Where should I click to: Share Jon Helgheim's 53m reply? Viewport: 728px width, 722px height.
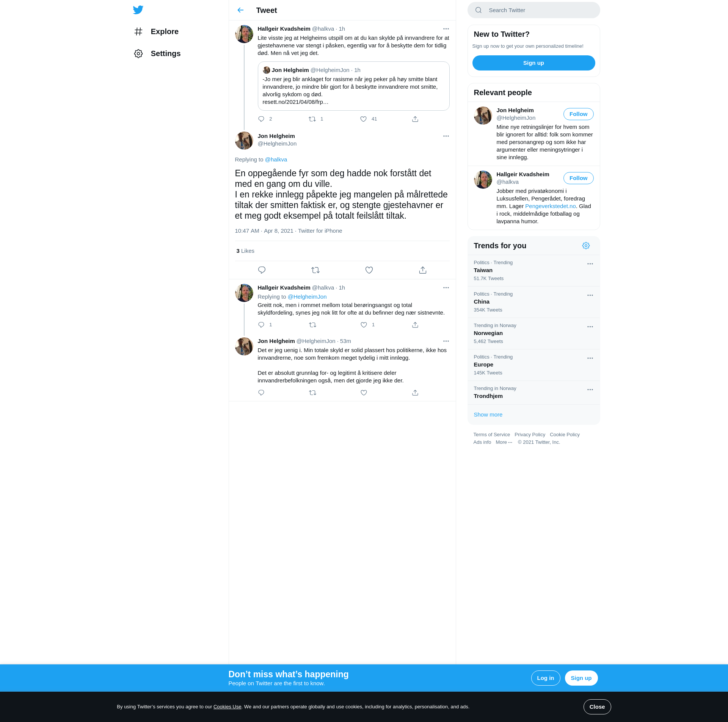[415, 393]
